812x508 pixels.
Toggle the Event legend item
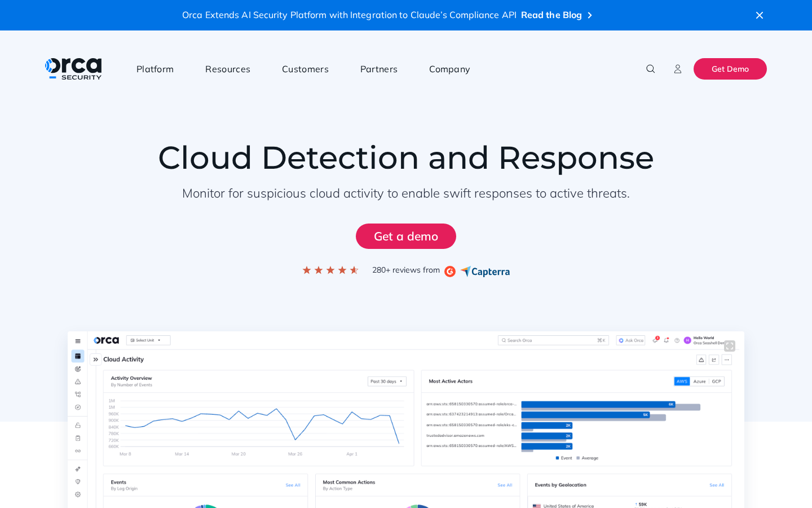(564, 458)
